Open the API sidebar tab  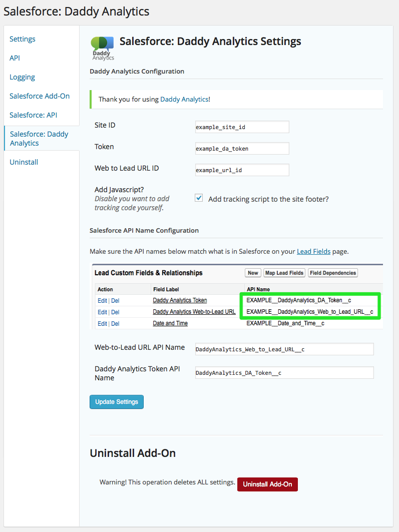(15, 58)
